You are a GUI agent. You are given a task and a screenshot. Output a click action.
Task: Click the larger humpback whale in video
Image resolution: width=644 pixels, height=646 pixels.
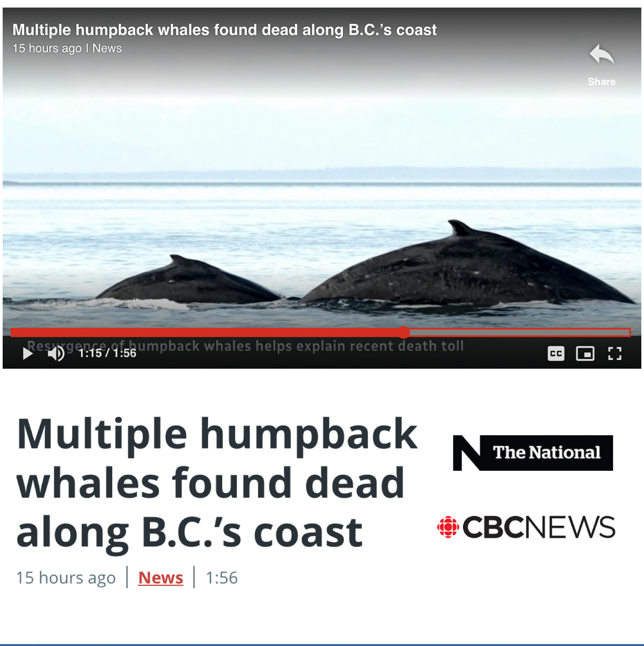pyautogui.click(x=470, y=266)
